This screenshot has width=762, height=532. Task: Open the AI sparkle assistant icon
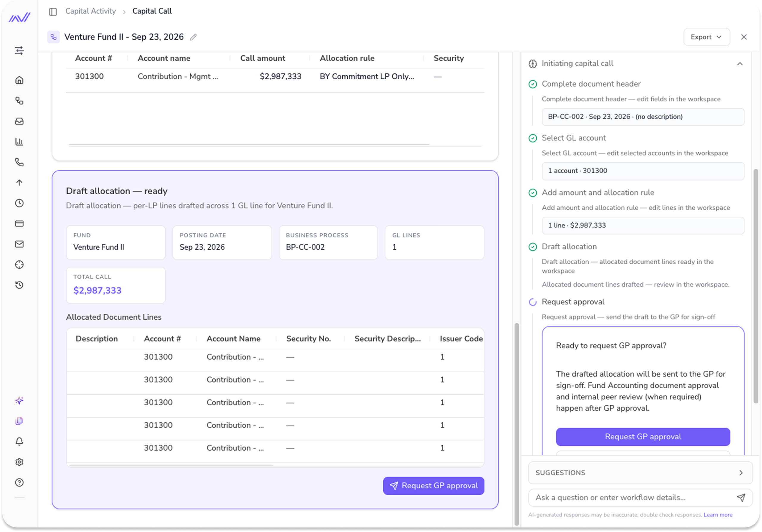(x=19, y=400)
